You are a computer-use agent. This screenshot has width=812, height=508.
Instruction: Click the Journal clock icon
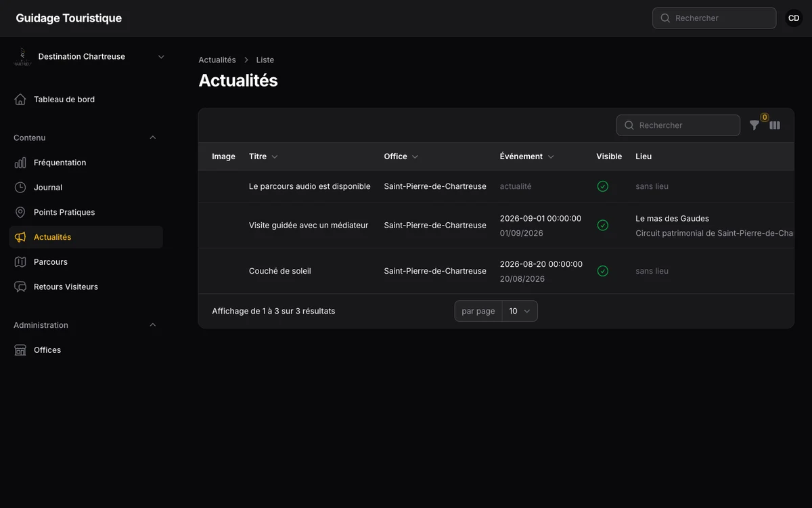[20, 188]
